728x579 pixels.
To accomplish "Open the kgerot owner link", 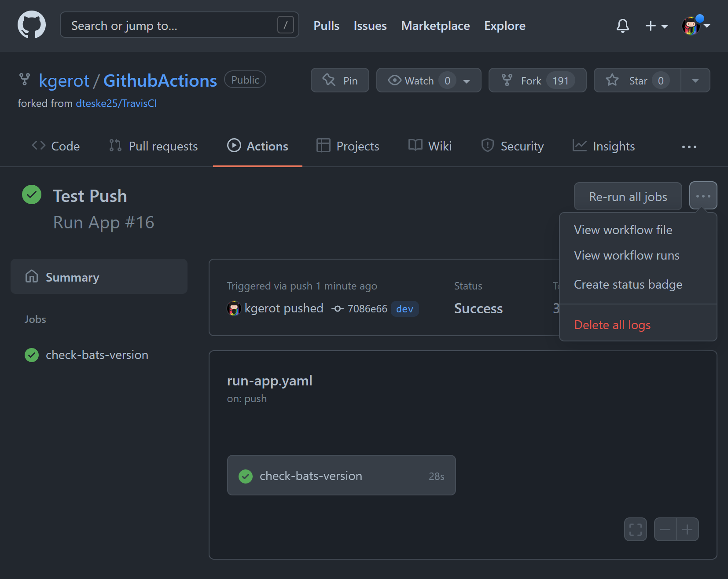I will click(64, 81).
